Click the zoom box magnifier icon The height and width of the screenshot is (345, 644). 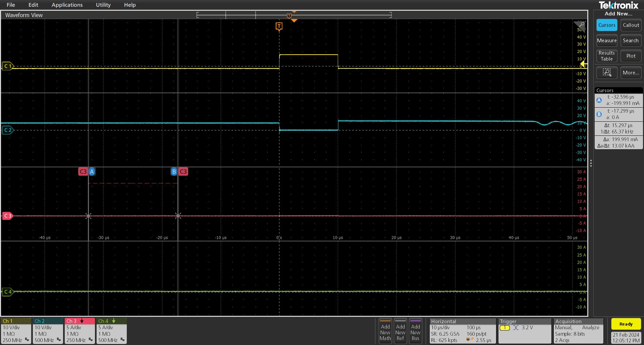point(607,72)
